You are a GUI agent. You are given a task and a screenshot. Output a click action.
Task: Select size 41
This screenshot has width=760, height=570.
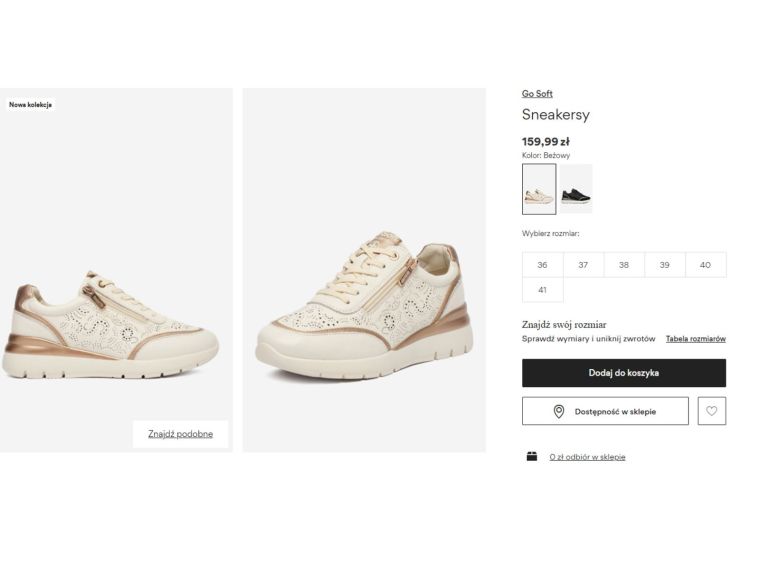point(542,290)
